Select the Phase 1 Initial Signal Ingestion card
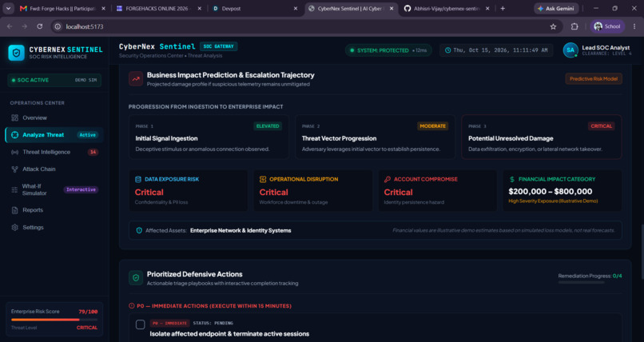 tap(209, 137)
